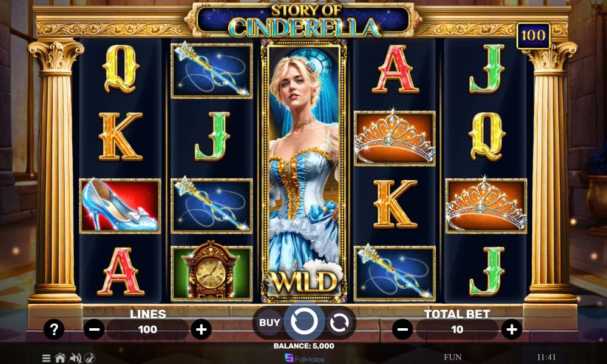
Task: Click the balance display text
Action: 304,346
